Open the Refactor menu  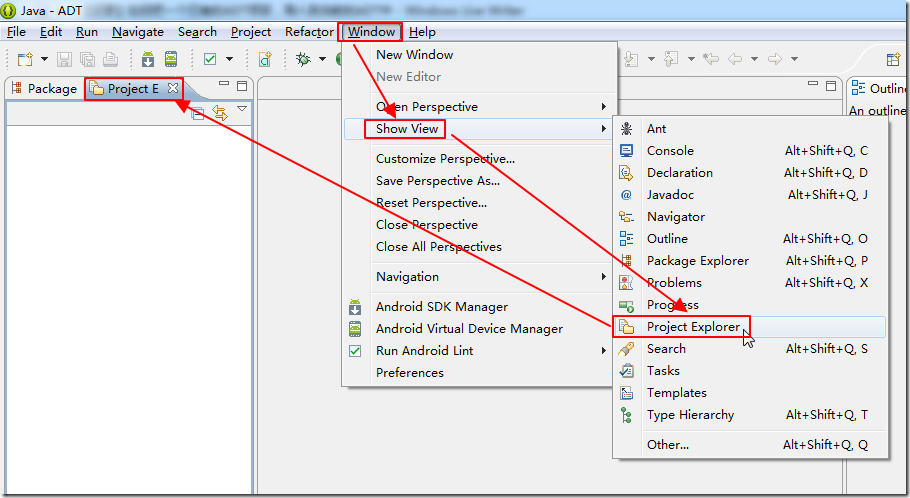pos(309,32)
